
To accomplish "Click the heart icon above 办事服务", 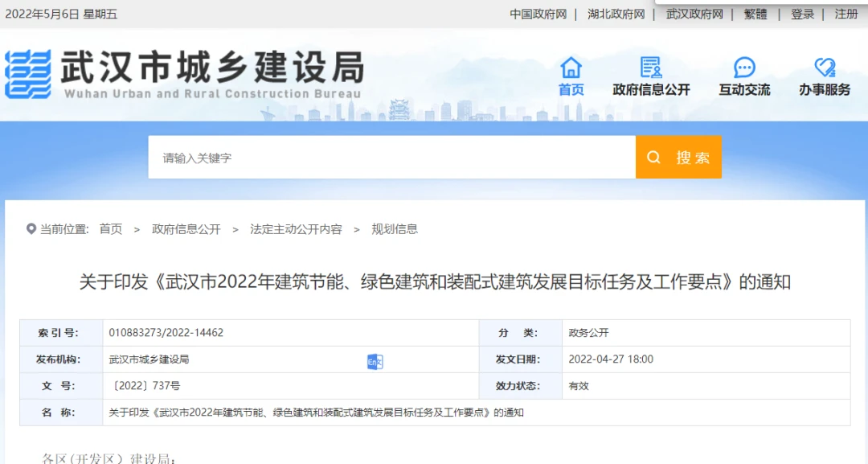I will point(825,68).
